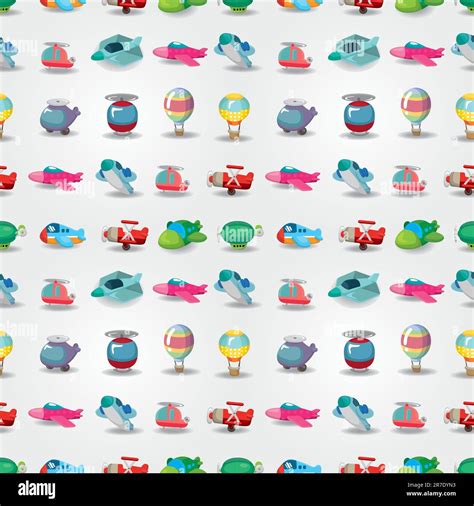Click the red biplane in the center of the bottom full row

pos(231,416)
